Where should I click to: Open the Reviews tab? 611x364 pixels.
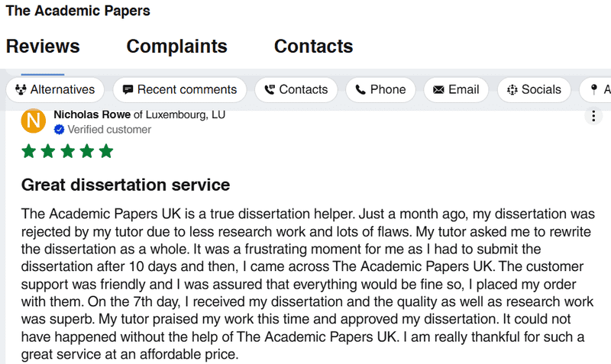pyautogui.click(x=43, y=47)
